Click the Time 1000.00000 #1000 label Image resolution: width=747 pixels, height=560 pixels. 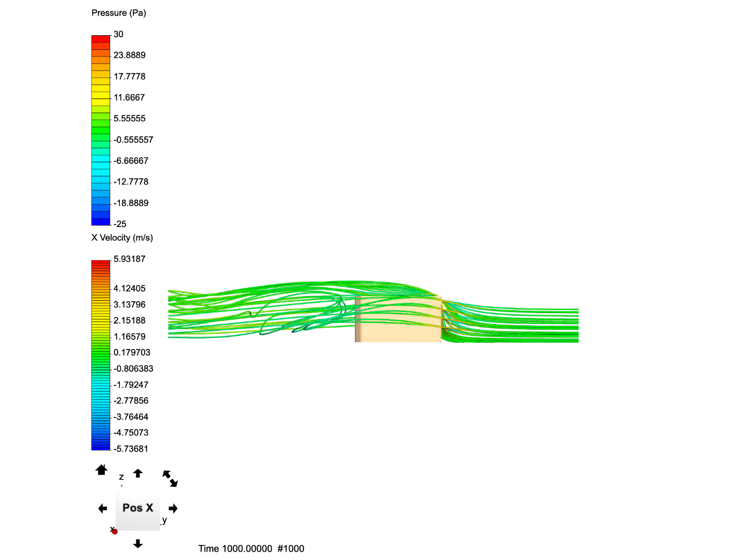251,549
